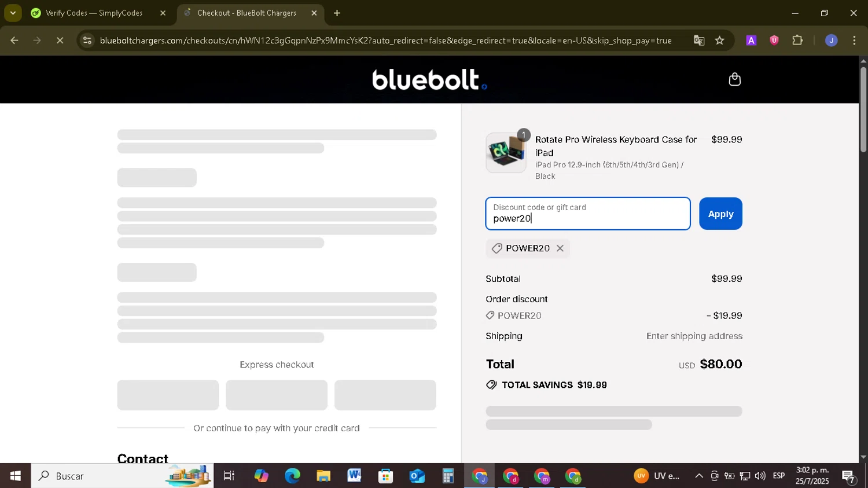Image resolution: width=868 pixels, height=488 pixels.
Task: Click the vertical page scrollbar
Action: point(863,110)
